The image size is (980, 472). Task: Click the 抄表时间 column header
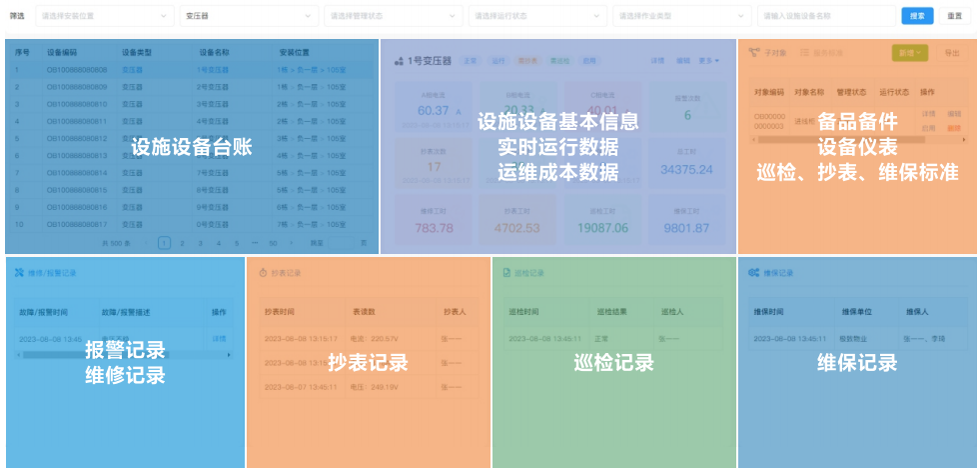coord(279,311)
